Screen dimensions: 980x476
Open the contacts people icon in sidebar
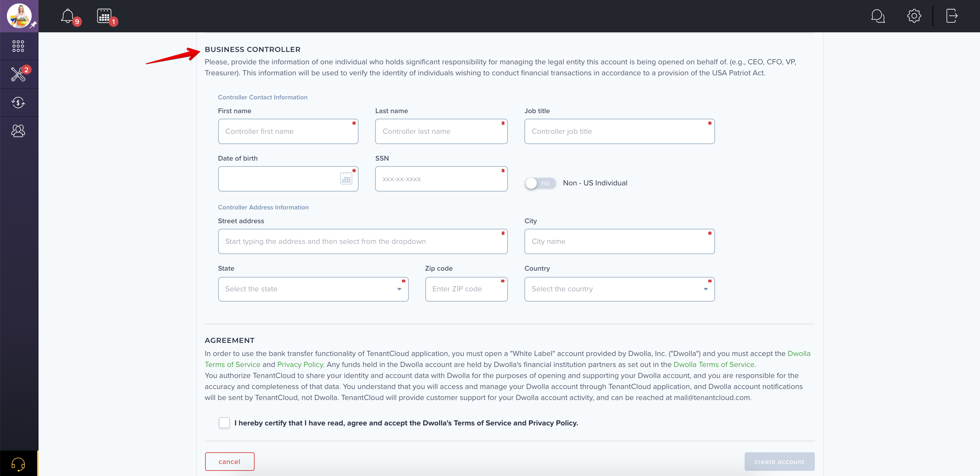[x=18, y=131]
